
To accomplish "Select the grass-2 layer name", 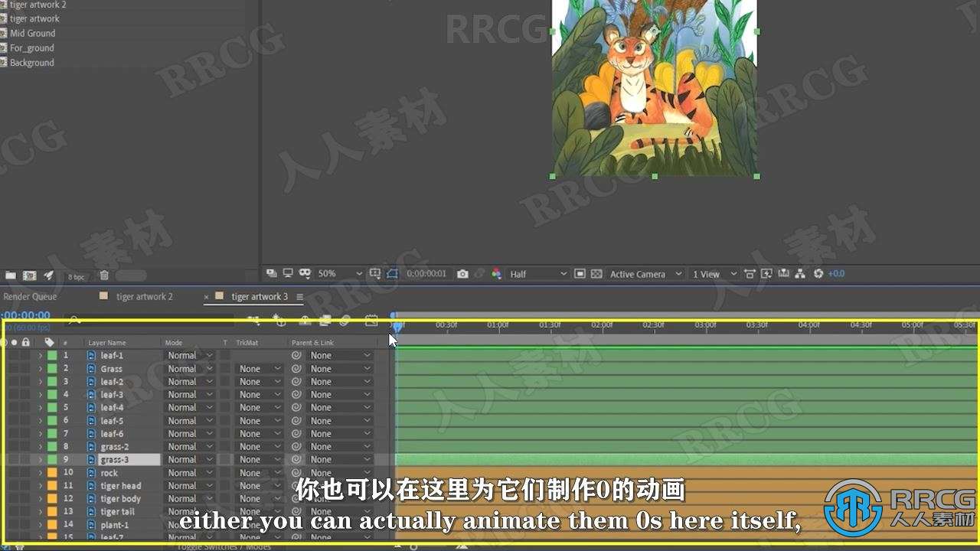I will pyautogui.click(x=114, y=446).
